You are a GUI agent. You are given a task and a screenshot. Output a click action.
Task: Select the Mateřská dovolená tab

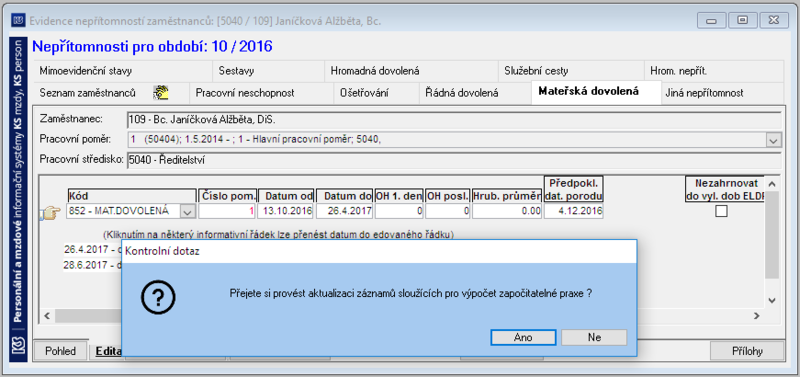[x=596, y=92]
